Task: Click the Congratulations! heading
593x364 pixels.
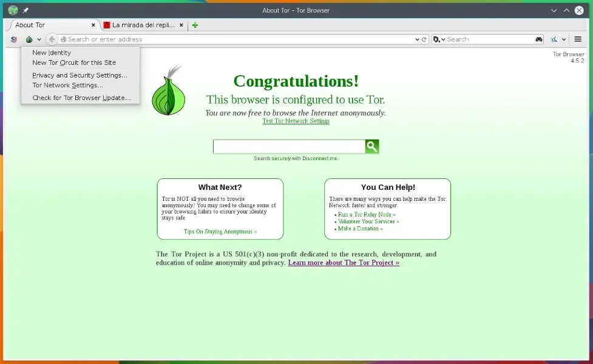Action: [x=296, y=81]
